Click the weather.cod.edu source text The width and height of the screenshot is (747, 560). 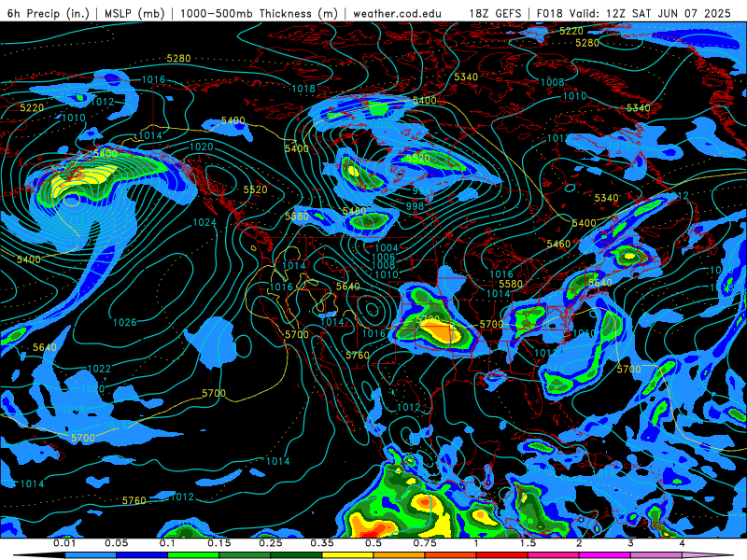coord(397,13)
